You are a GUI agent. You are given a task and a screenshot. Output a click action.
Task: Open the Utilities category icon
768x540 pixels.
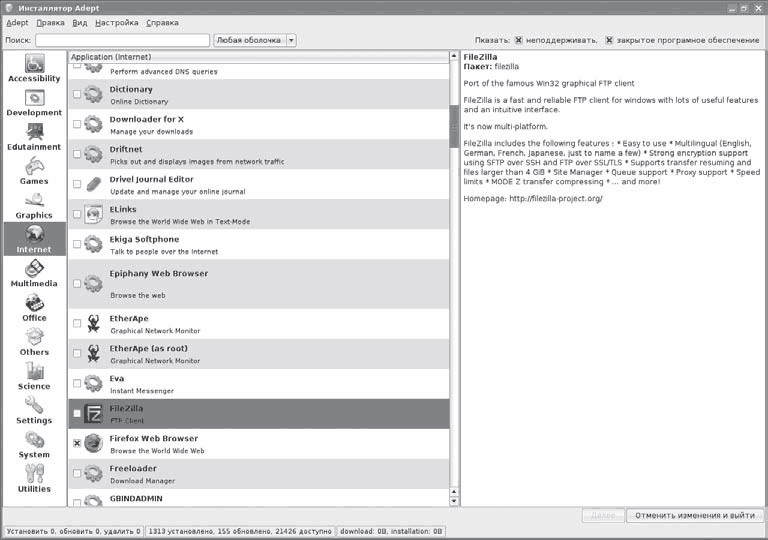[x=34, y=478]
